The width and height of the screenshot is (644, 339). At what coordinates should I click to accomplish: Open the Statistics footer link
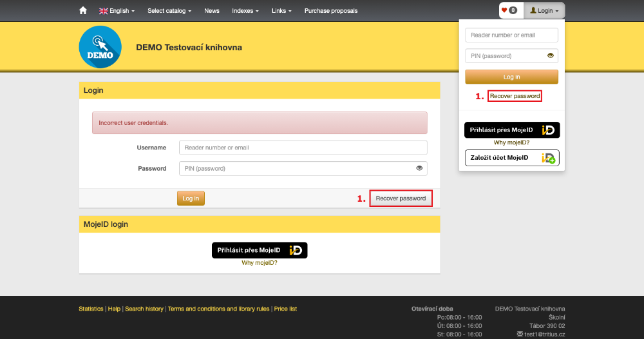tap(91, 309)
